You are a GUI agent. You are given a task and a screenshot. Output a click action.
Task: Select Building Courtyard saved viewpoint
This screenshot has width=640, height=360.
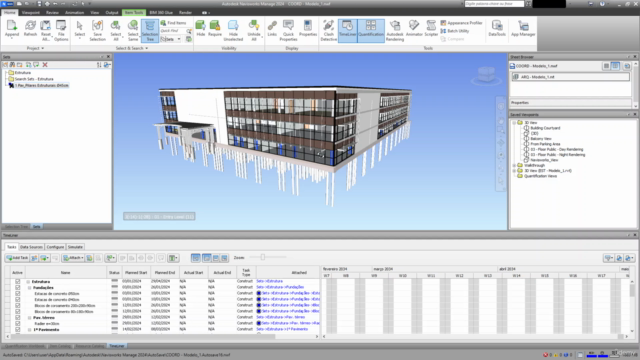pos(545,128)
